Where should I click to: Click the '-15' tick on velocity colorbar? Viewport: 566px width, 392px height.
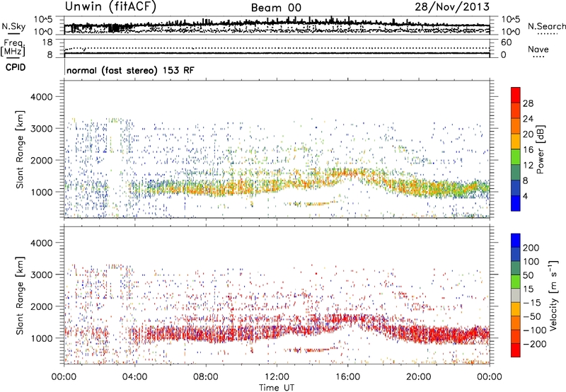click(x=532, y=303)
